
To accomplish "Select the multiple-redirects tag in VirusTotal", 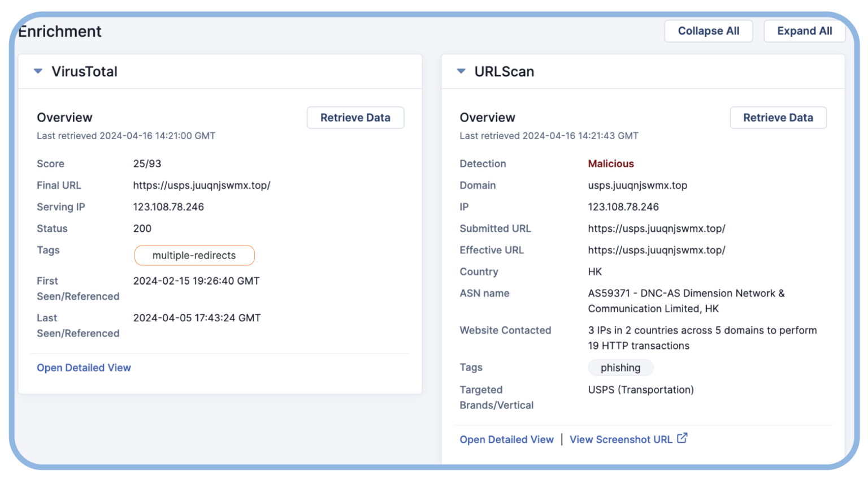I will [194, 255].
